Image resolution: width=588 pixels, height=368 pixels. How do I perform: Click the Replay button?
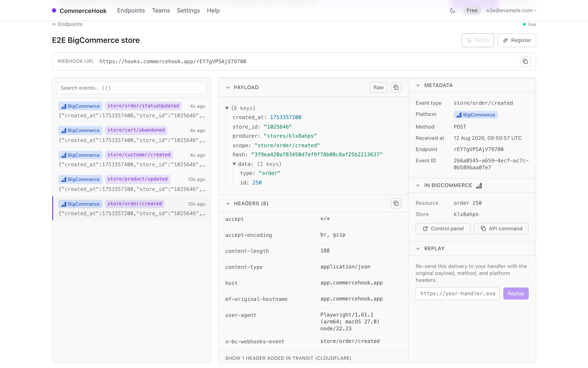tap(516, 294)
